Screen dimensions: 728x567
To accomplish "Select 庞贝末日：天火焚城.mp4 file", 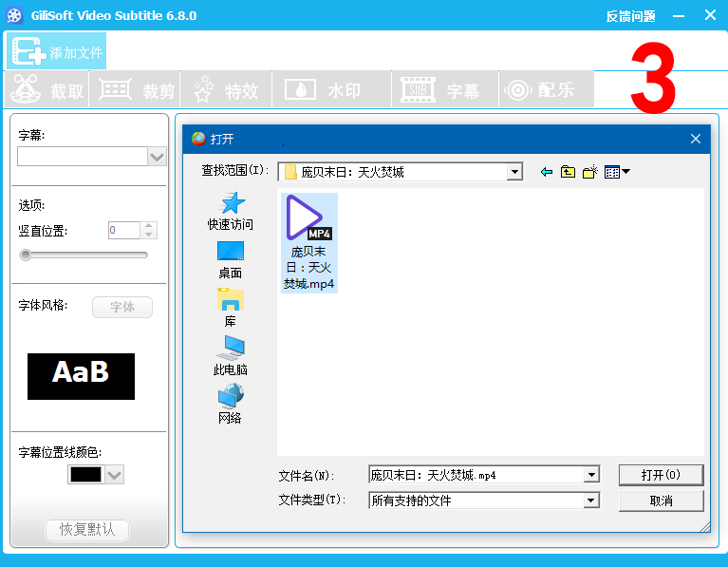I will coord(308,242).
